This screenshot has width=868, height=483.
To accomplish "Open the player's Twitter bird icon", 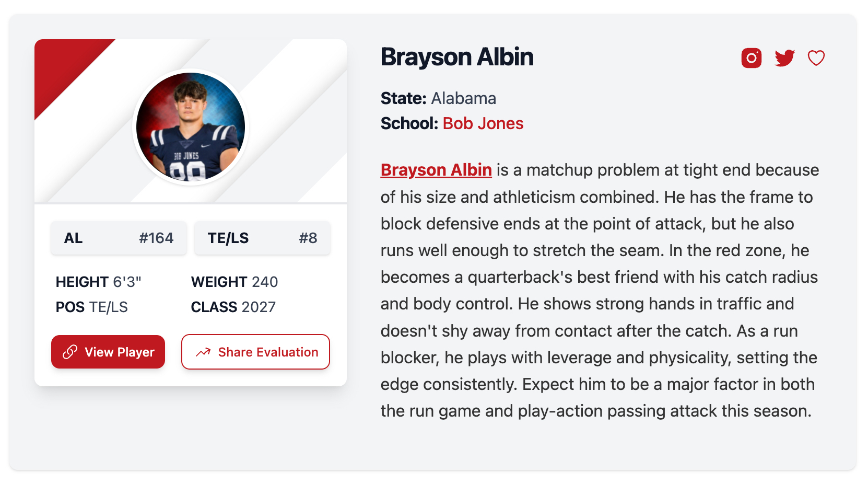I will (784, 58).
